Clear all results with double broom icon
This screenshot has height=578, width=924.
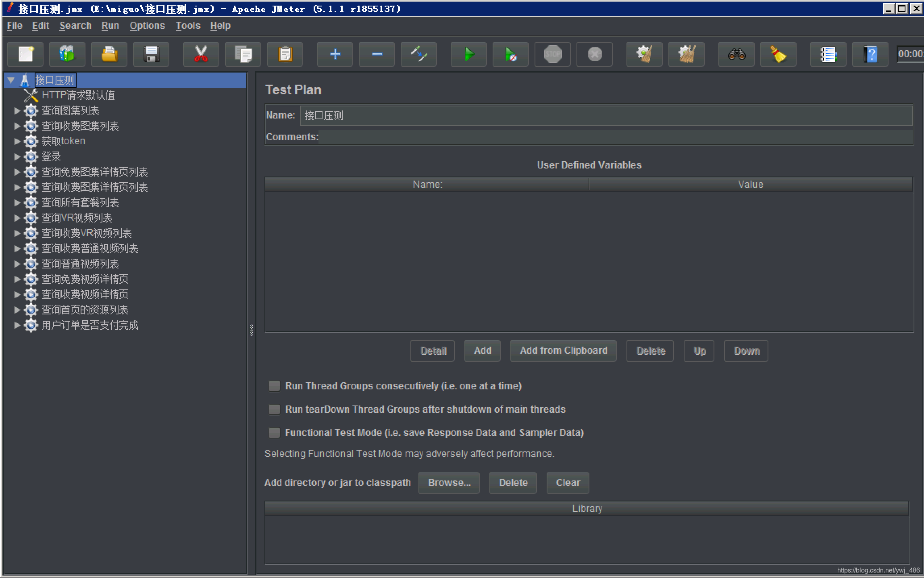[x=687, y=54]
